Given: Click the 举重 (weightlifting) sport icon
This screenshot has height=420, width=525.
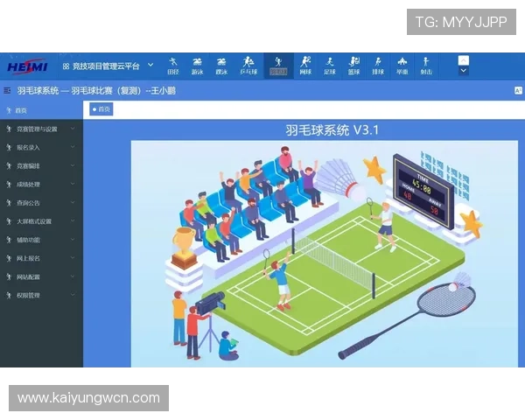Looking at the screenshot, I should [x=402, y=65].
